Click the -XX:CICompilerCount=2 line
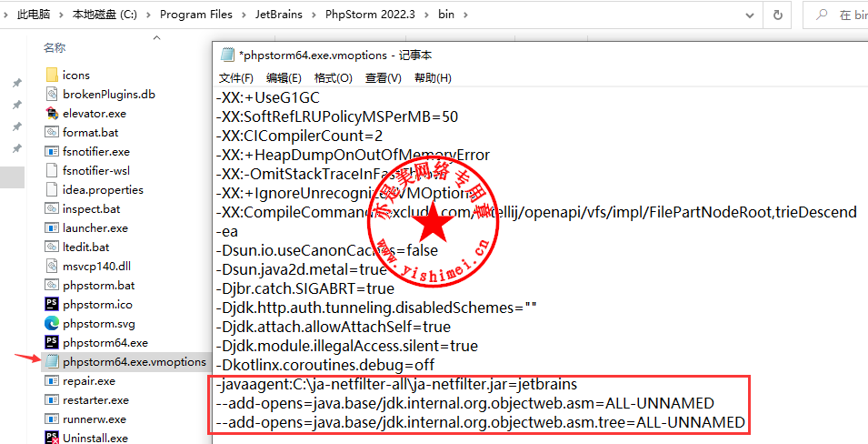The image size is (868, 444). tap(299, 136)
